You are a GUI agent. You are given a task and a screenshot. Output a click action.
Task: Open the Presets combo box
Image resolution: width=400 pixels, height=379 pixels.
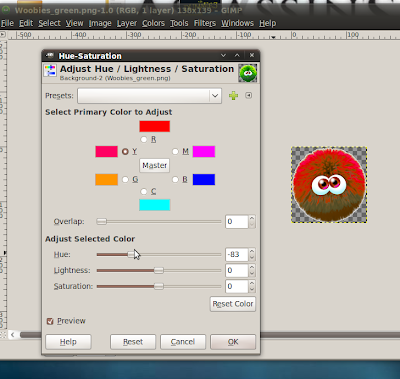(x=149, y=96)
